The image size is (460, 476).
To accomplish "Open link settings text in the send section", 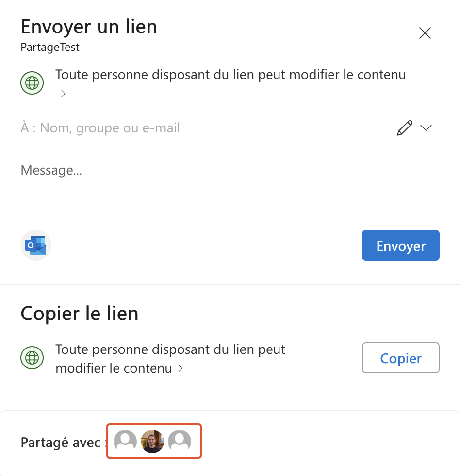I will point(230,75).
